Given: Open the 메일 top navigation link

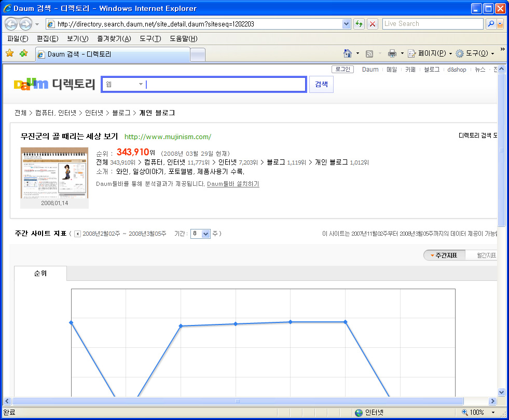Looking at the screenshot, I should [392, 70].
